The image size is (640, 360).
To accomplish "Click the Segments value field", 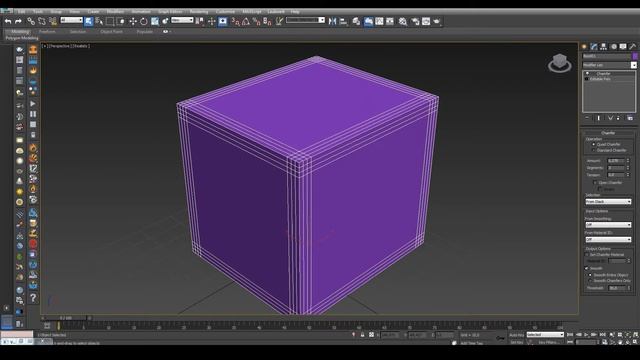I will click(x=616, y=168).
